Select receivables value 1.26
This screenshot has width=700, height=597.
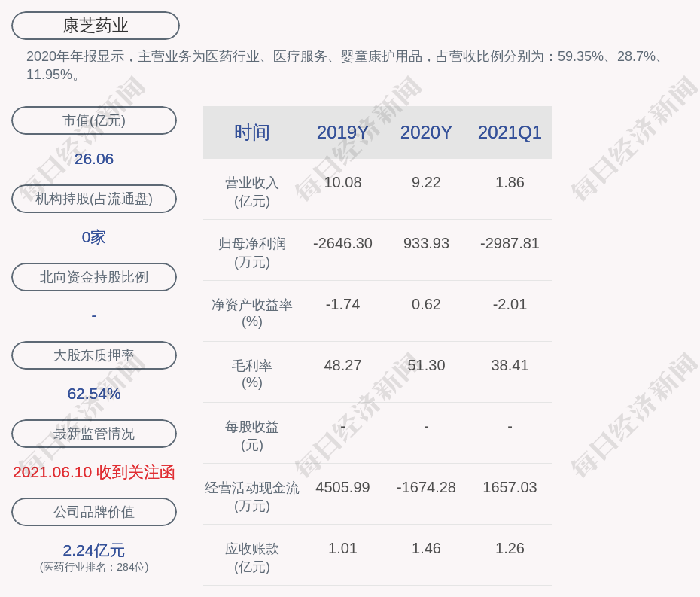pyautogui.click(x=510, y=548)
